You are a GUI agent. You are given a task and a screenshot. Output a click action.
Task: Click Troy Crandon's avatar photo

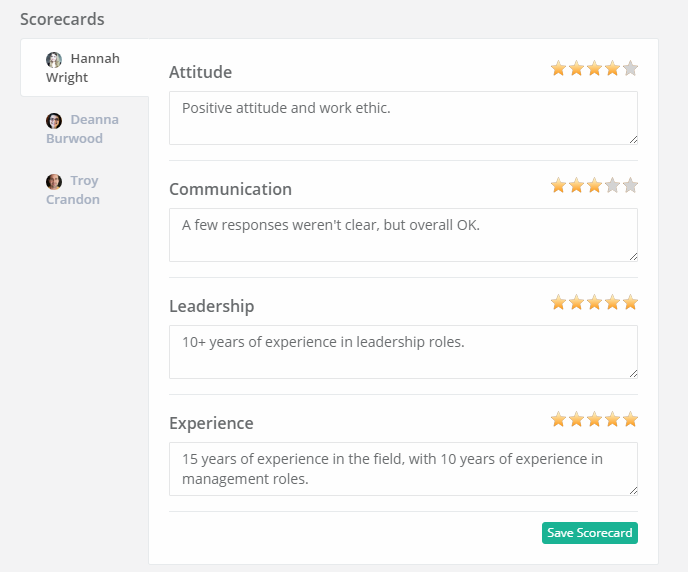coord(54,182)
